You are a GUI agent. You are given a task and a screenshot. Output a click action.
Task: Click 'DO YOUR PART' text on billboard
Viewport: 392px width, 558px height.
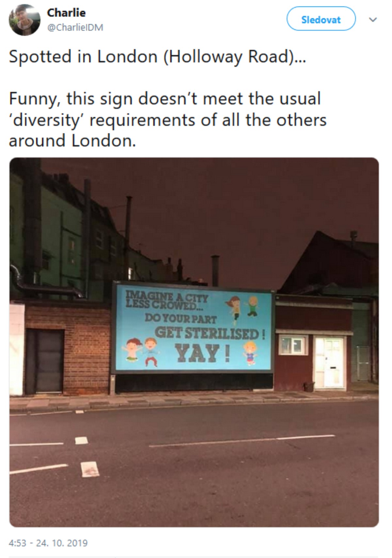point(181,318)
